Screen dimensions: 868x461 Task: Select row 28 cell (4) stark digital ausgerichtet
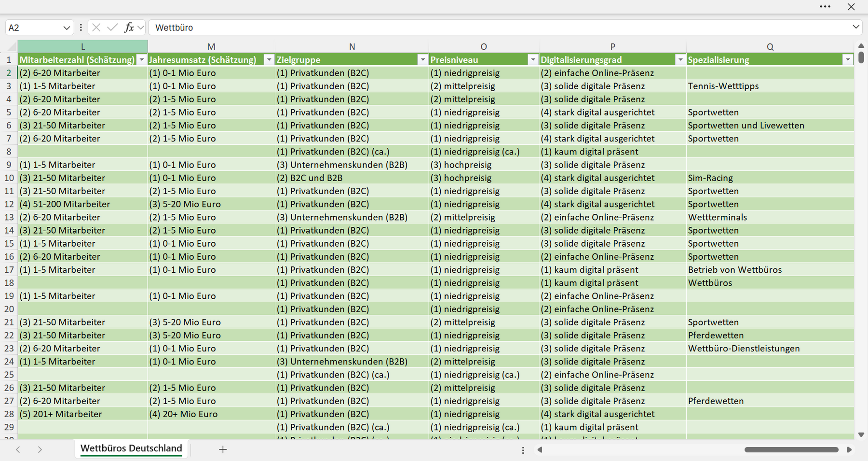pyautogui.click(x=612, y=414)
